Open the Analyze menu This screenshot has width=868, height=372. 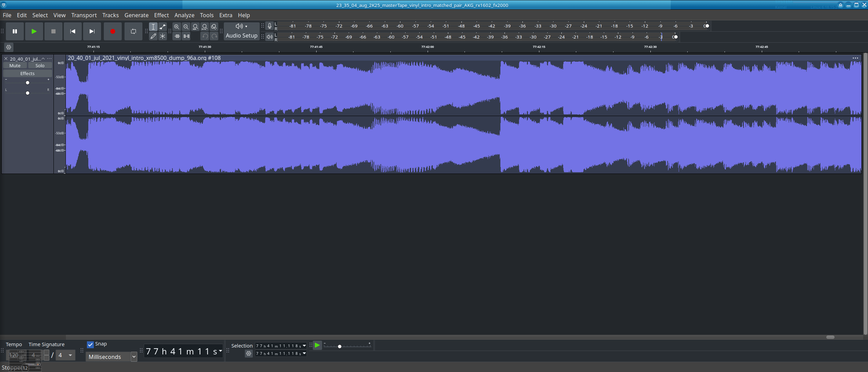click(x=184, y=15)
